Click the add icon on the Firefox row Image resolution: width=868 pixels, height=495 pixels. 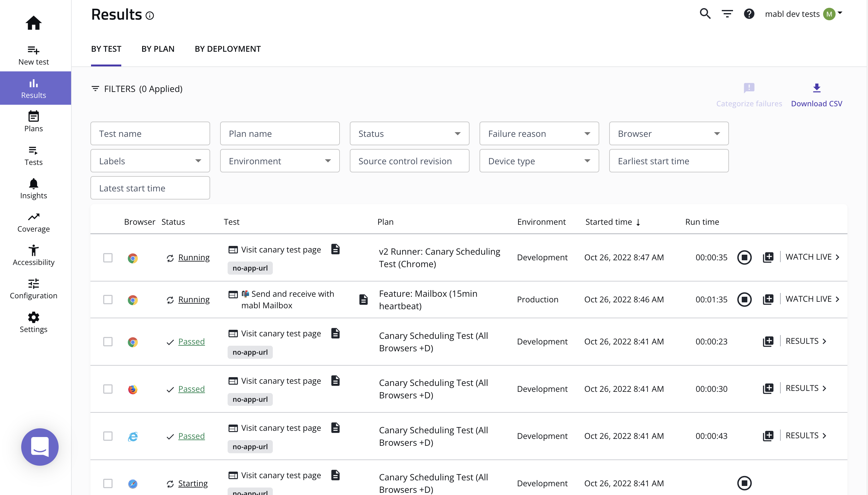click(768, 388)
